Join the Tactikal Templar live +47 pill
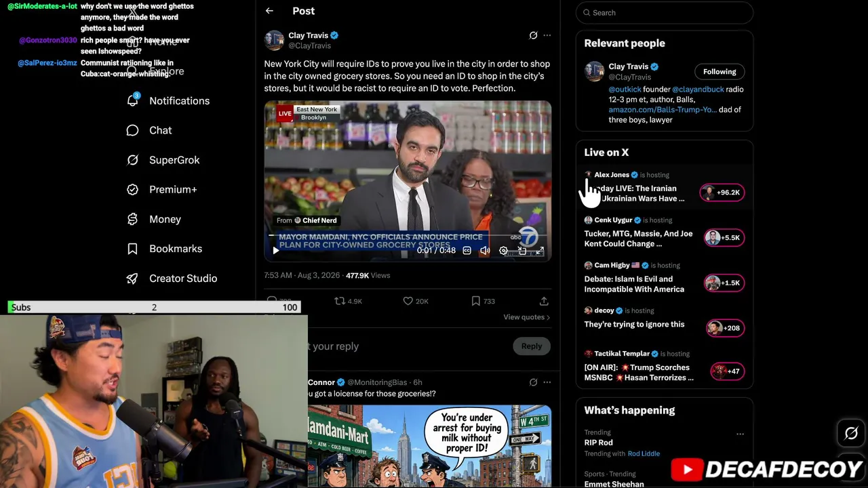 pos(727,371)
